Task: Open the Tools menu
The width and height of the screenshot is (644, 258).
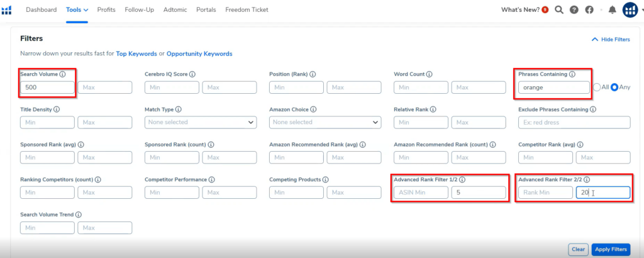Action: click(x=77, y=10)
